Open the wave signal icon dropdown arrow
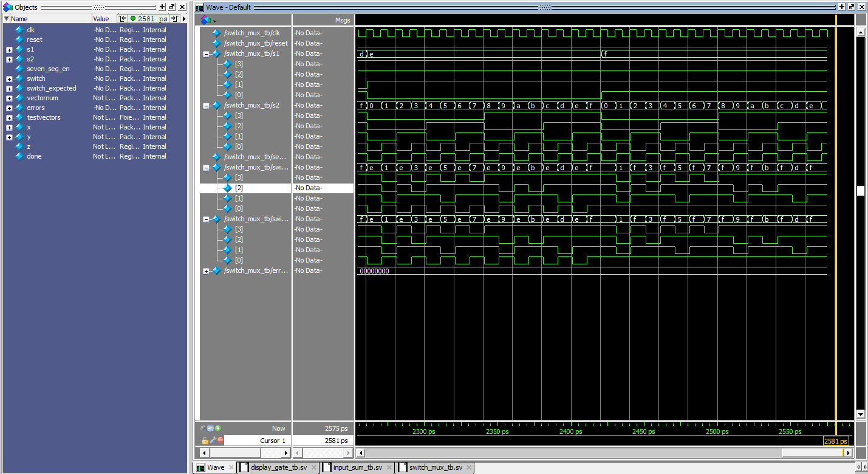Screen dimensions: 868x474 click(x=214, y=21)
